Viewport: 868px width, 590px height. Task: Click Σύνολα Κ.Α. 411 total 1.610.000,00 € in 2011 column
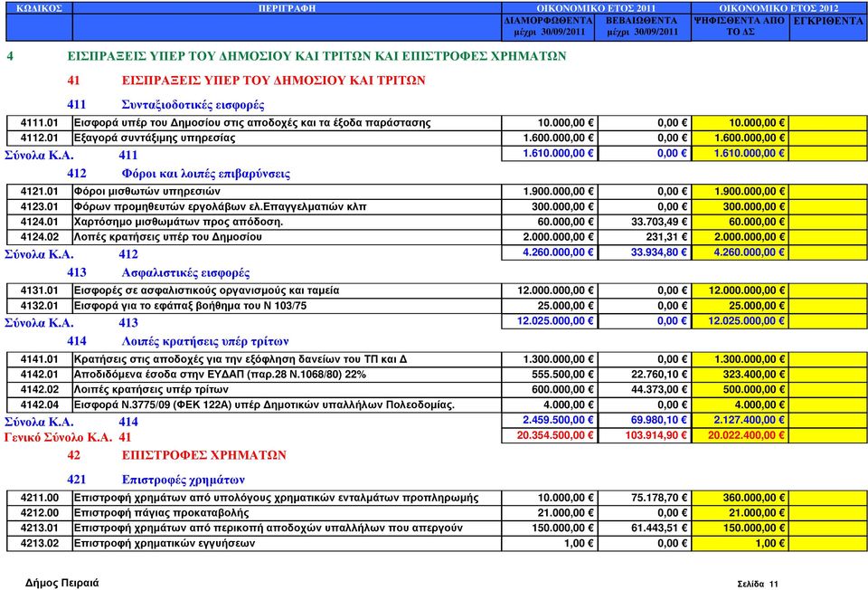550,154
